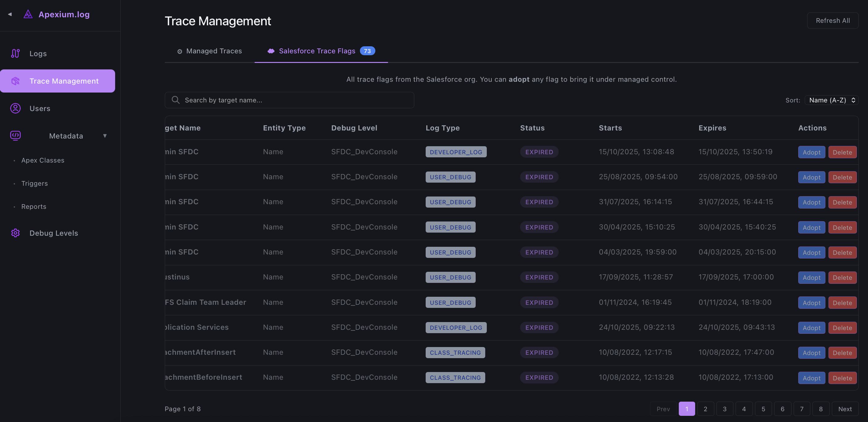The image size is (868, 422).
Task: Click the gear icon on Managed Traces tab
Action: 180,51
